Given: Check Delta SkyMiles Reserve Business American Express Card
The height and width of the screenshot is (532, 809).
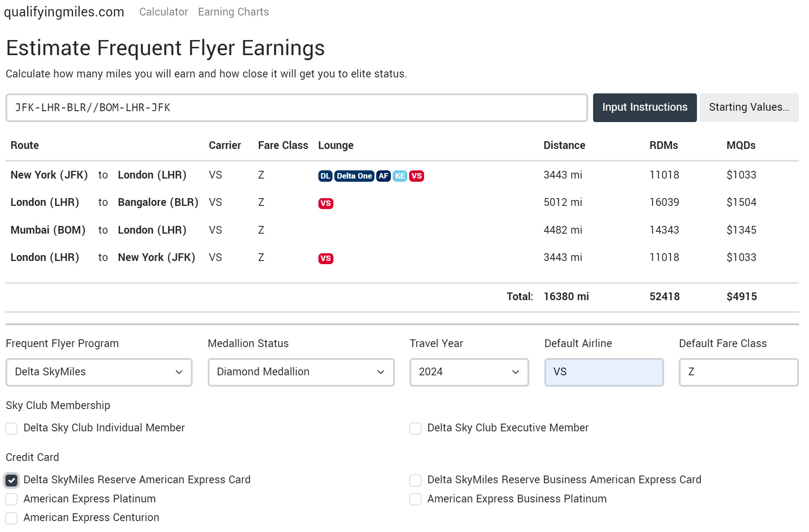Looking at the screenshot, I should click(x=415, y=480).
